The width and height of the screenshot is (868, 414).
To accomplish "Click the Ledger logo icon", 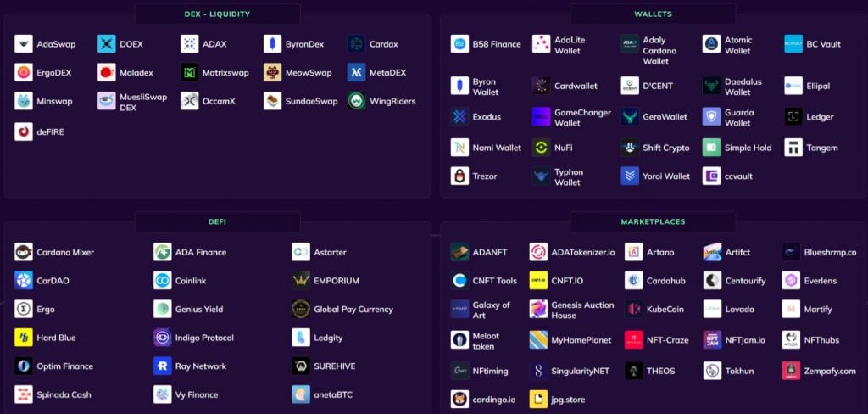I will tap(793, 116).
